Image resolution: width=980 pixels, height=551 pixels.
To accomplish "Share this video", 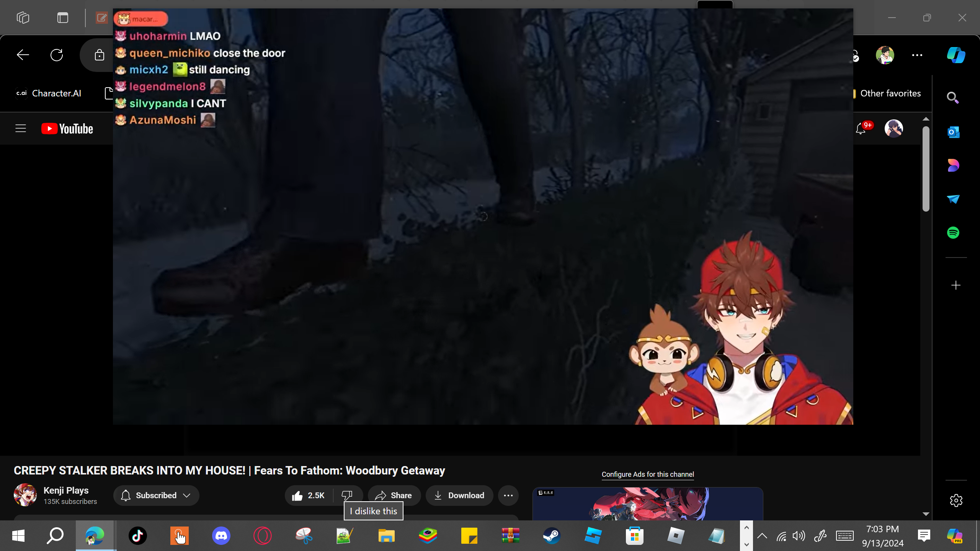I will (x=394, y=496).
